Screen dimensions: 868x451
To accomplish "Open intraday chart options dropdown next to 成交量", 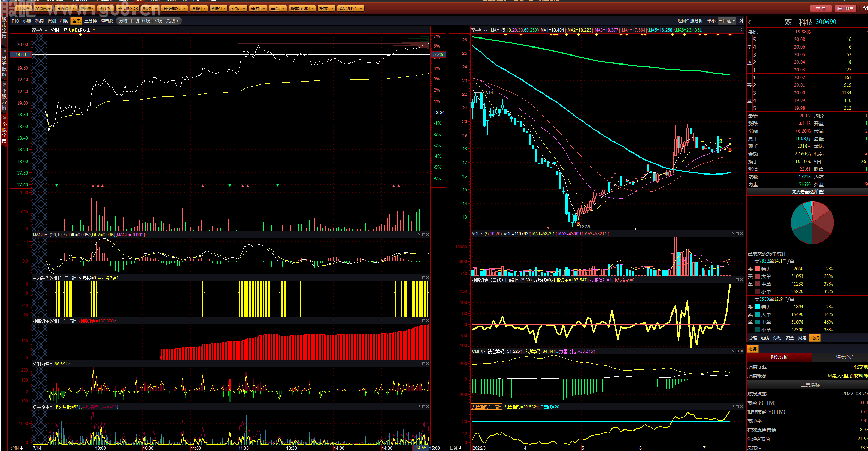I will (x=94, y=31).
